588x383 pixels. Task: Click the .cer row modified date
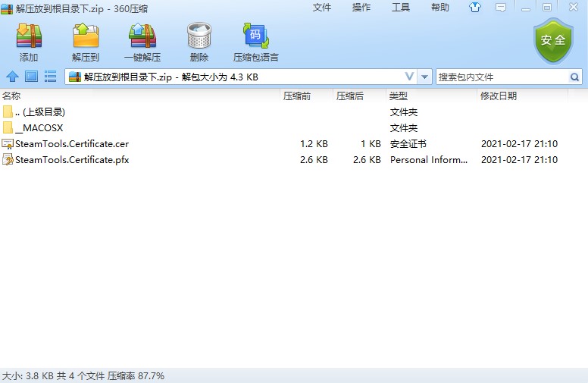coord(519,144)
